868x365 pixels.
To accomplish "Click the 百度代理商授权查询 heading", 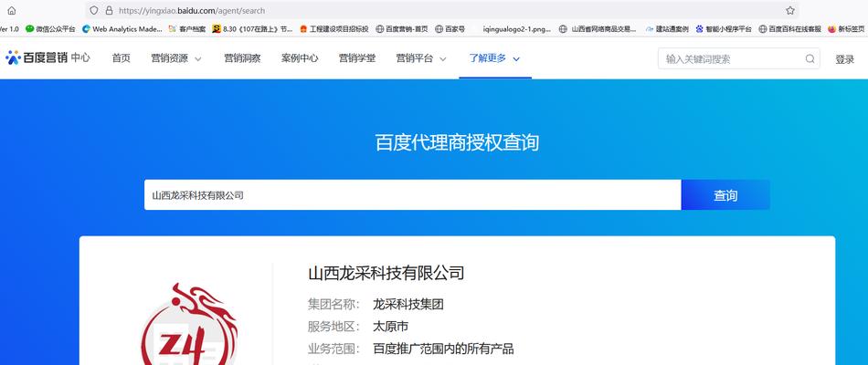I will pos(457,142).
